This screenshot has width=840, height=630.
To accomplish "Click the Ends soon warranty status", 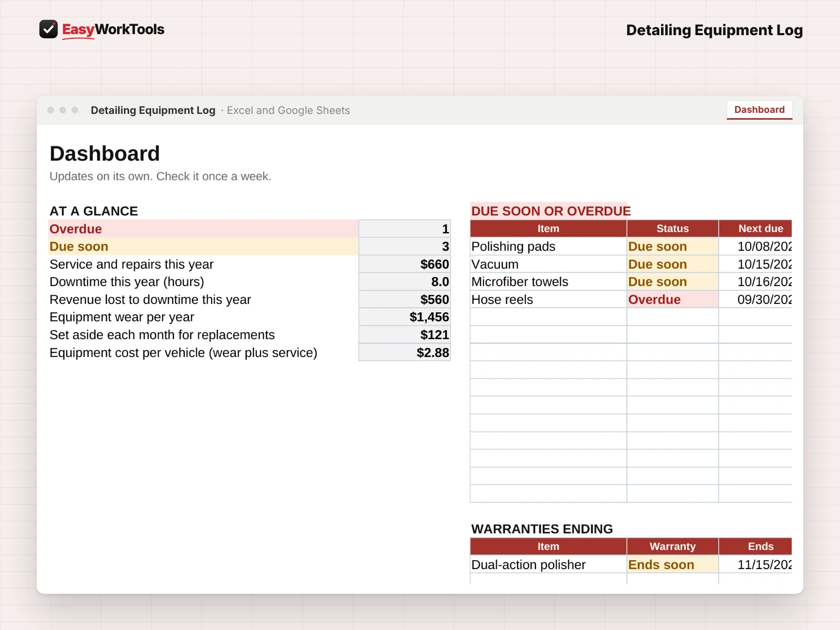I will pyautogui.click(x=673, y=564).
